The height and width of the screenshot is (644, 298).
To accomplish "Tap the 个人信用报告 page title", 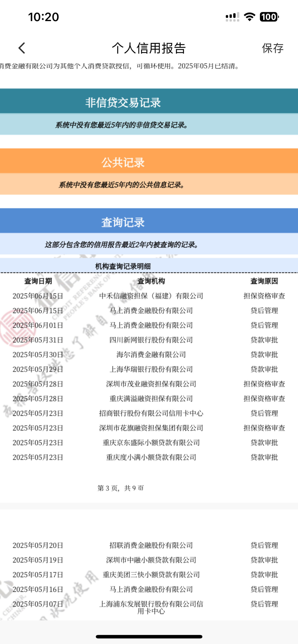I will (149, 48).
